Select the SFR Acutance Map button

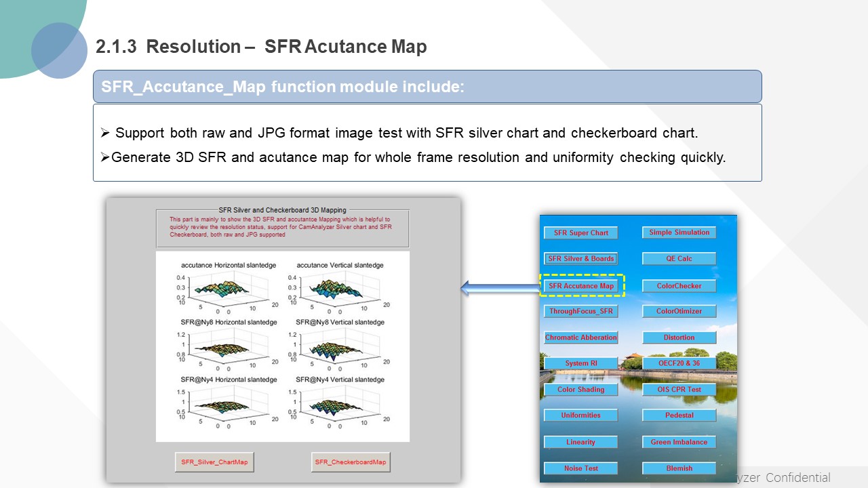tap(581, 286)
